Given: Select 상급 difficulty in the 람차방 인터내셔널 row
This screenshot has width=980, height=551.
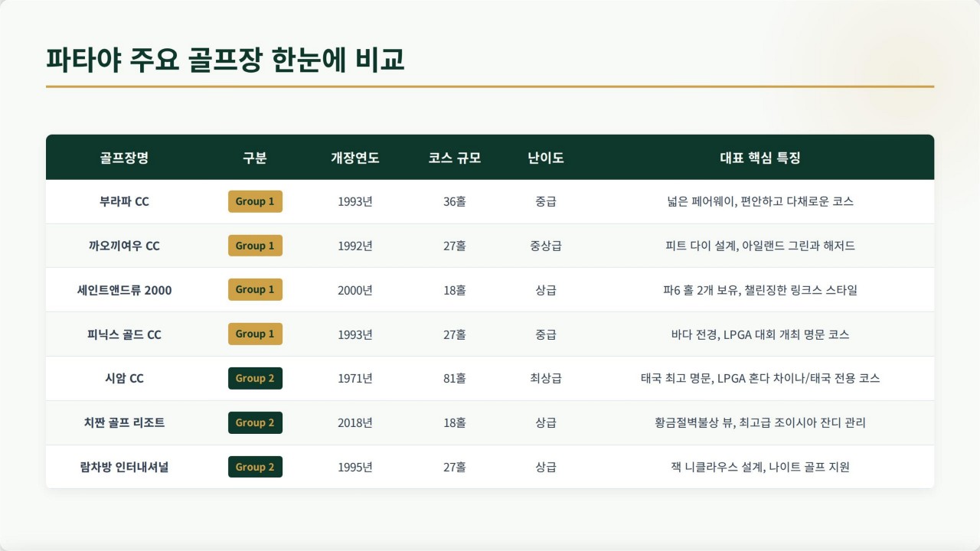Looking at the screenshot, I should (x=546, y=467).
